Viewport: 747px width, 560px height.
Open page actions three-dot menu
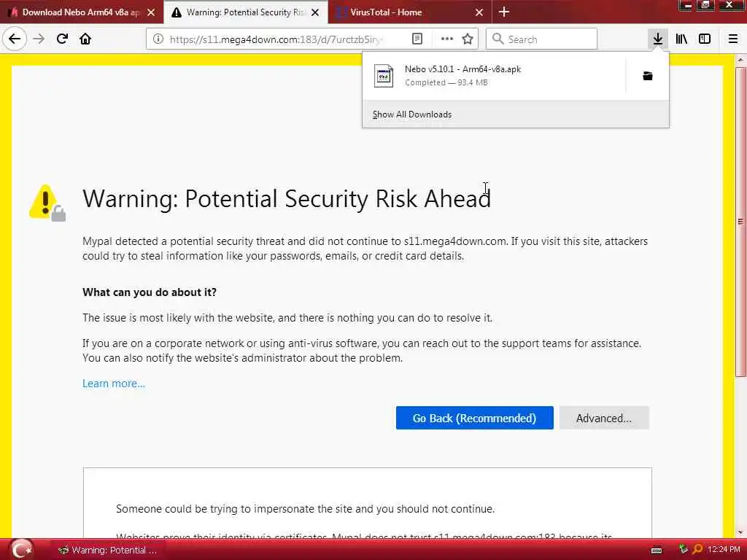tap(447, 39)
